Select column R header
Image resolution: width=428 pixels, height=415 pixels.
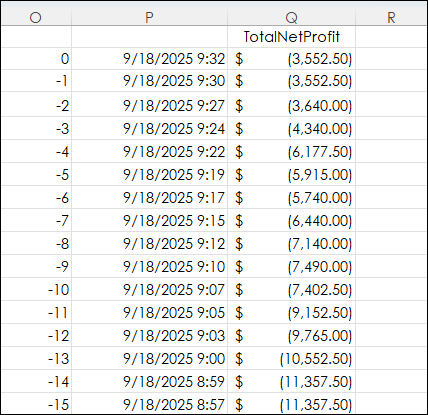tap(391, 17)
